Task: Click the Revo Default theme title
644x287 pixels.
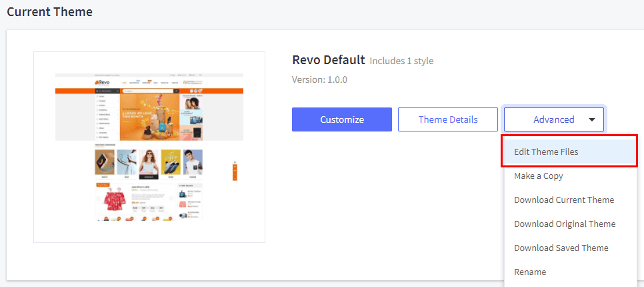Action: (329, 60)
